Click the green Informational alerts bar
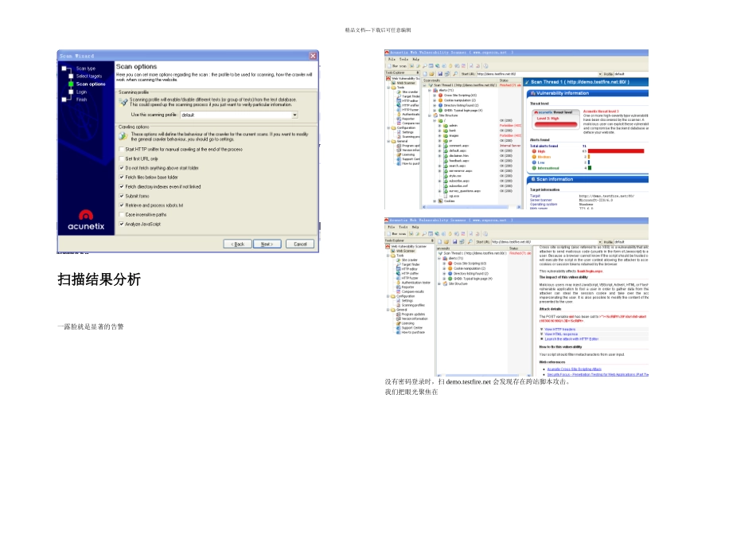 [x=590, y=168]
